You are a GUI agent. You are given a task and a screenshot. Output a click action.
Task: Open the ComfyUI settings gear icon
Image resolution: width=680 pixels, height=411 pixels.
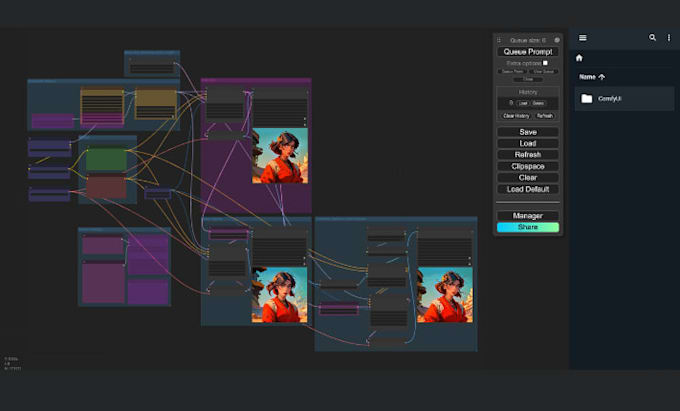click(x=557, y=40)
